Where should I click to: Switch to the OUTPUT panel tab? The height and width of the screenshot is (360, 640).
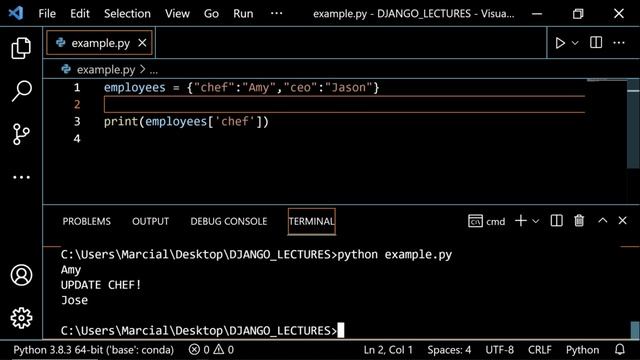coord(150,221)
